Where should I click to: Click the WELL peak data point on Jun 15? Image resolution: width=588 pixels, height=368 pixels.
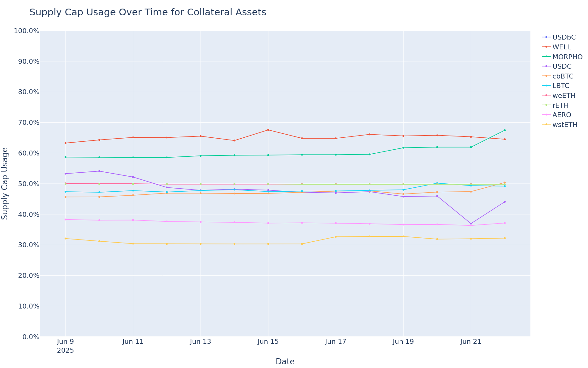click(x=268, y=130)
